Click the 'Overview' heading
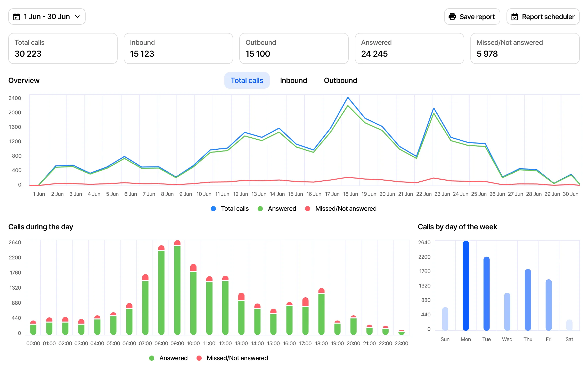The height and width of the screenshot is (371, 588). click(24, 80)
